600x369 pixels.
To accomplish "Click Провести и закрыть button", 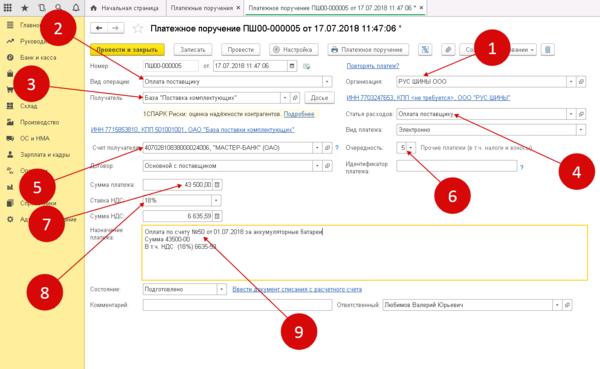I will point(127,50).
